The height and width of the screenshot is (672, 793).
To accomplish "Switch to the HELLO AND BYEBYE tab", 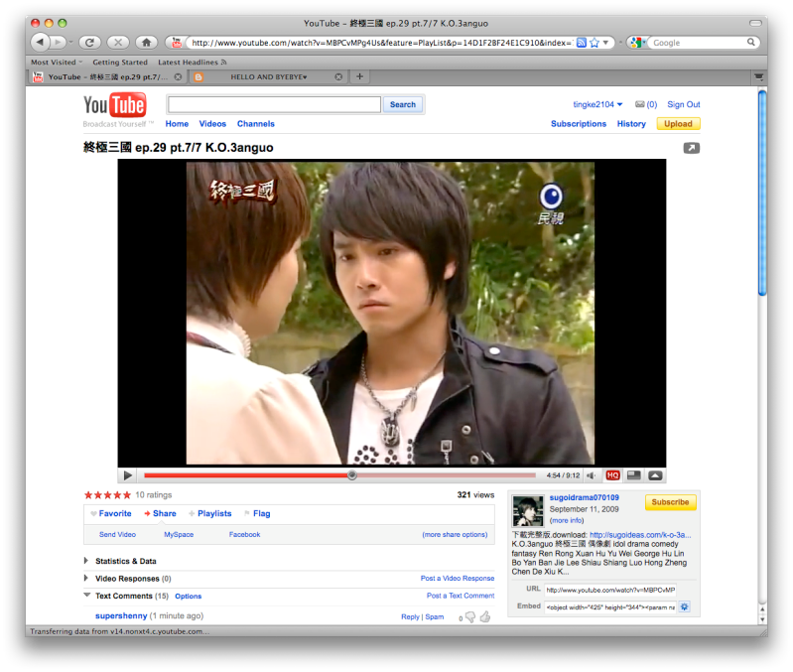I will [x=268, y=76].
